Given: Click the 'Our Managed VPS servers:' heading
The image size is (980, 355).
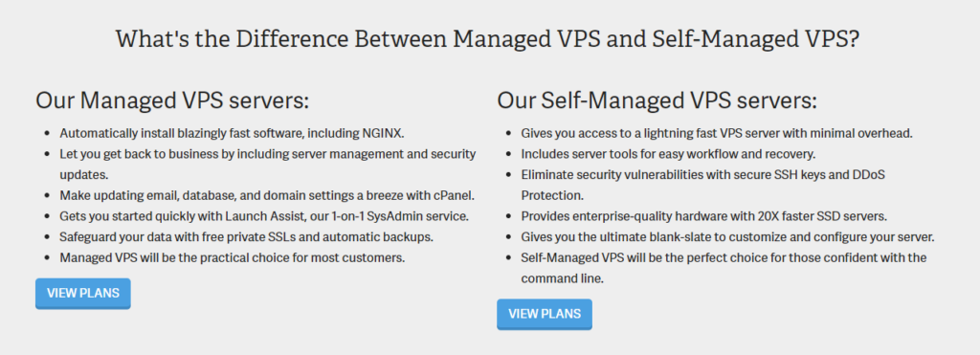Looking at the screenshot, I should tap(172, 100).
